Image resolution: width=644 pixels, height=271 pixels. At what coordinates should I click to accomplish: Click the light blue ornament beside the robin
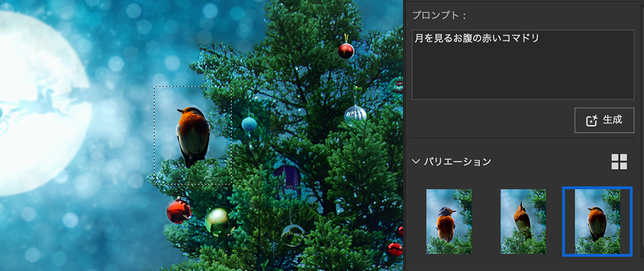(x=250, y=124)
